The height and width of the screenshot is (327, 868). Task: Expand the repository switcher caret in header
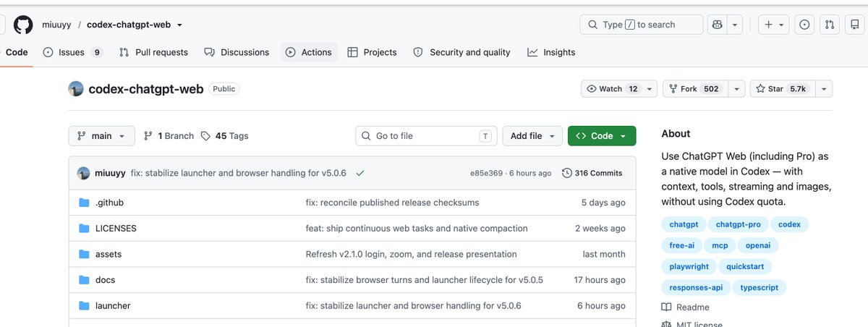(x=179, y=25)
